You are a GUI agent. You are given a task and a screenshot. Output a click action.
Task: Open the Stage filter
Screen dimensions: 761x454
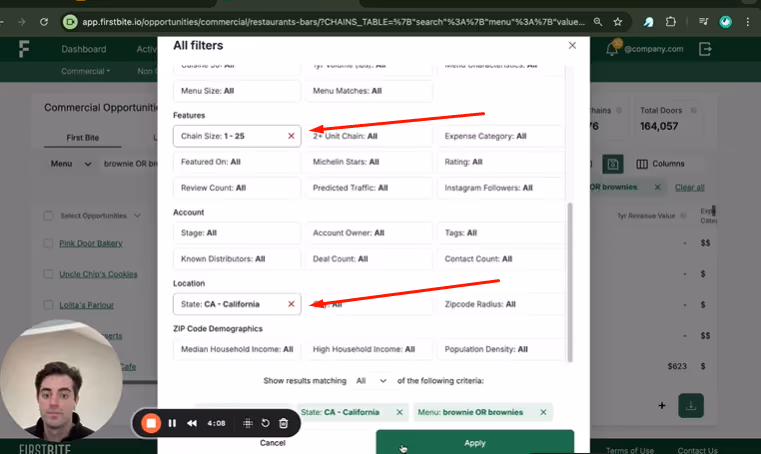(236, 233)
